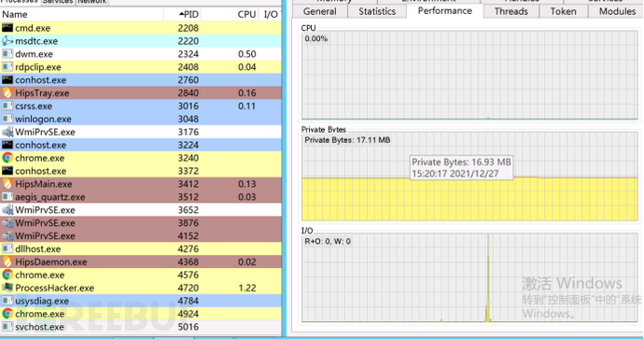Click CPU value '1.22' for ProcessHacker.exe
This screenshot has width=644, height=339.
pos(247,288)
